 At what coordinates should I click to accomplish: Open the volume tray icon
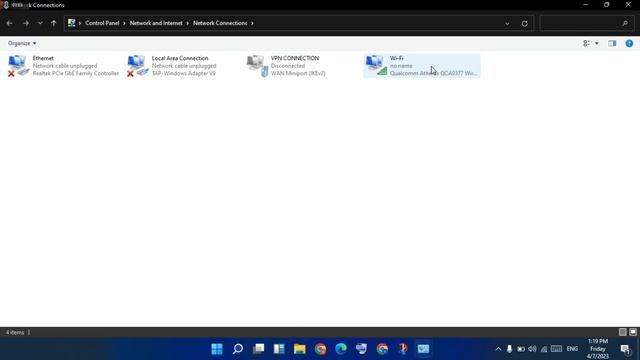pos(532,349)
